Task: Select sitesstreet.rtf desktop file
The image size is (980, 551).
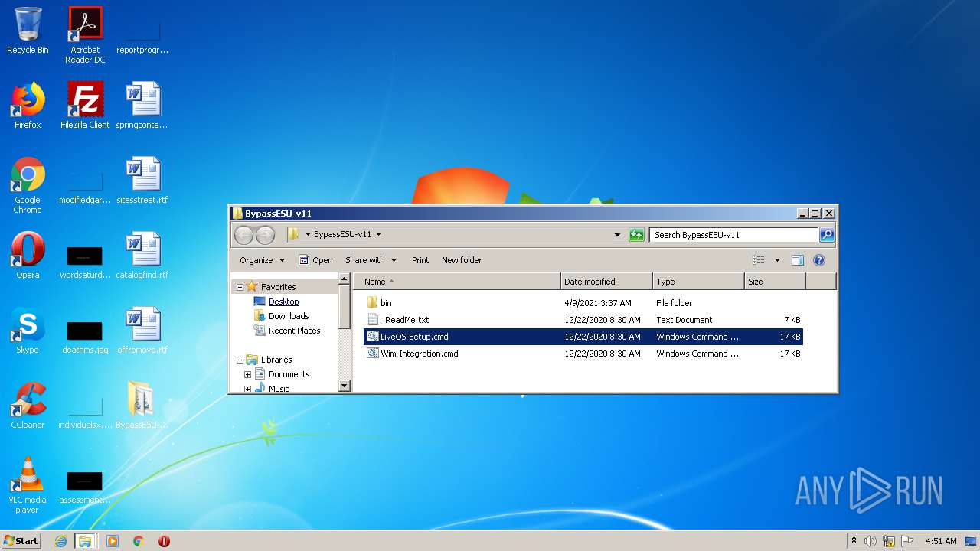Action: point(142,181)
